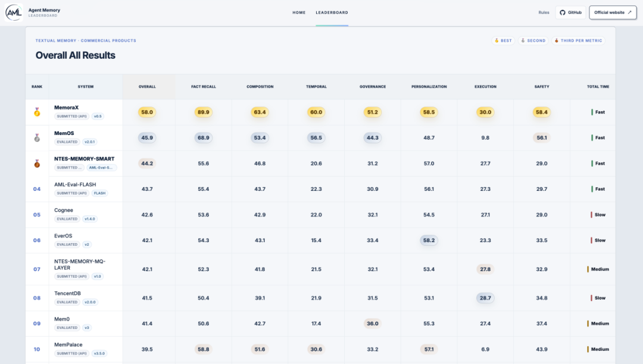
Task: Click the RANK column header
Action: click(x=37, y=87)
